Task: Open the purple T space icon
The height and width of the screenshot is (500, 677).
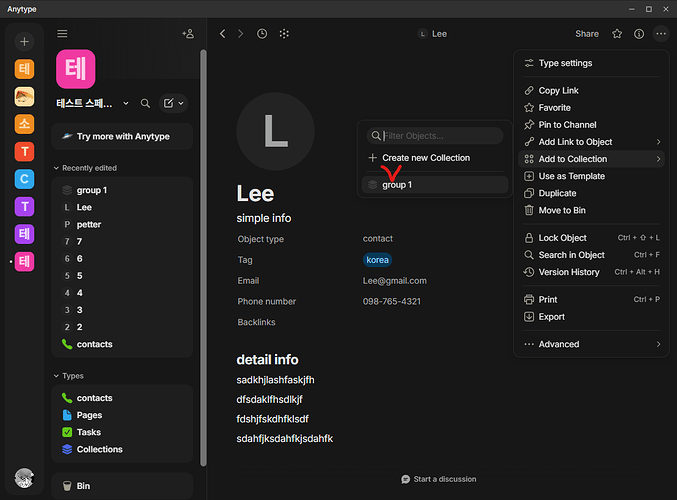Action: (x=24, y=206)
